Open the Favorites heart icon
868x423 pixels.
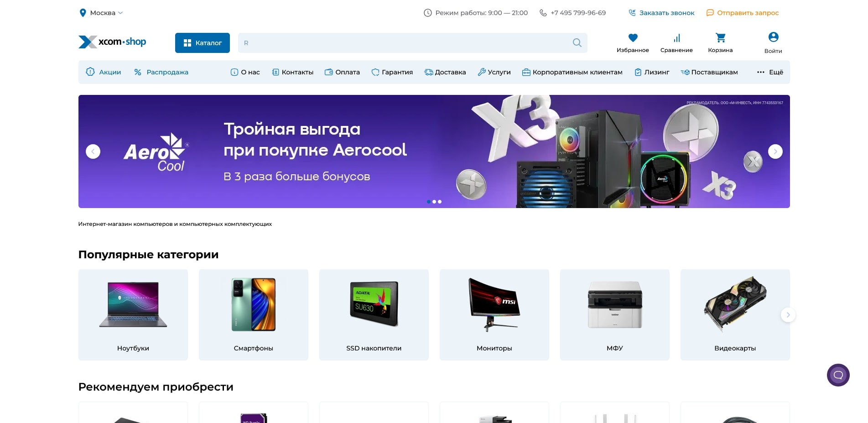pos(632,38)
